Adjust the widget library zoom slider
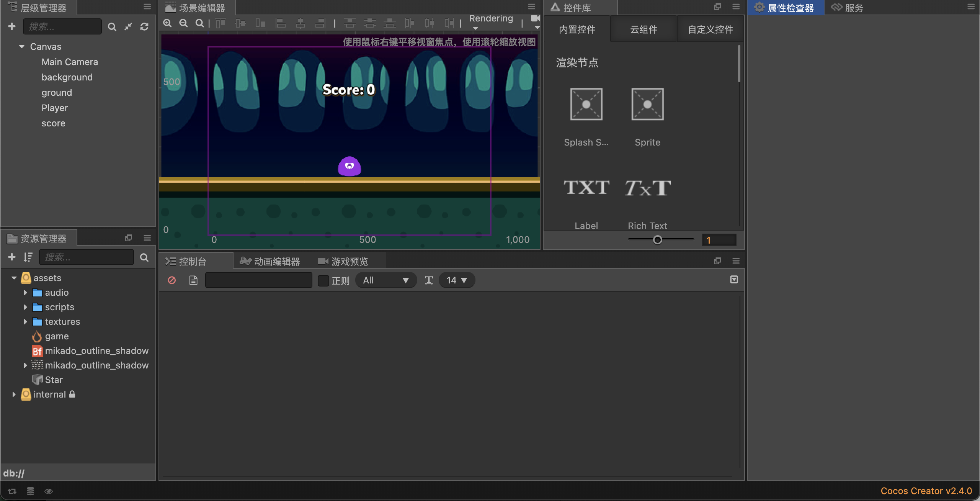 click(x=657, y=240)
